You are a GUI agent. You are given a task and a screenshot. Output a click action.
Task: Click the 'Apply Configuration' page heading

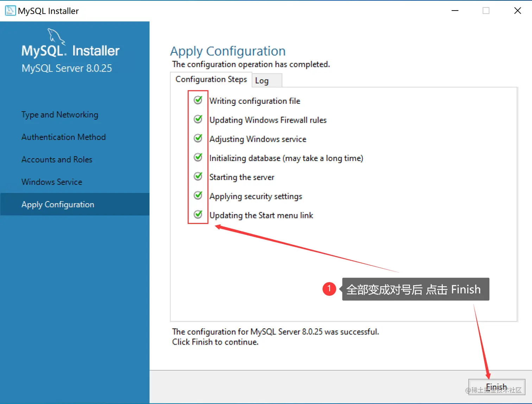pyautogui.click(x=228, y=51)
